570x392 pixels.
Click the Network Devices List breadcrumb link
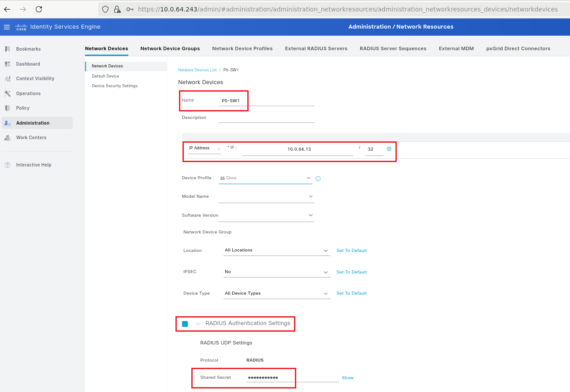(197, 70)
